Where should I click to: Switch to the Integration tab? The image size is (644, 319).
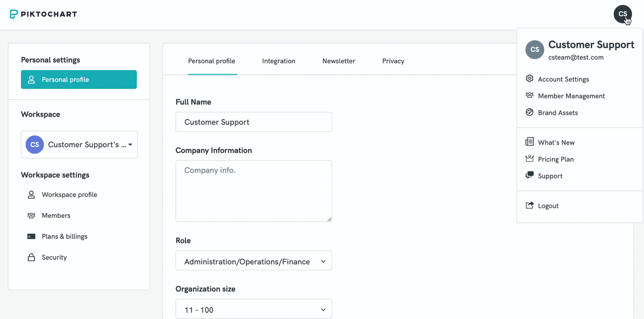[x=278, y=61]
